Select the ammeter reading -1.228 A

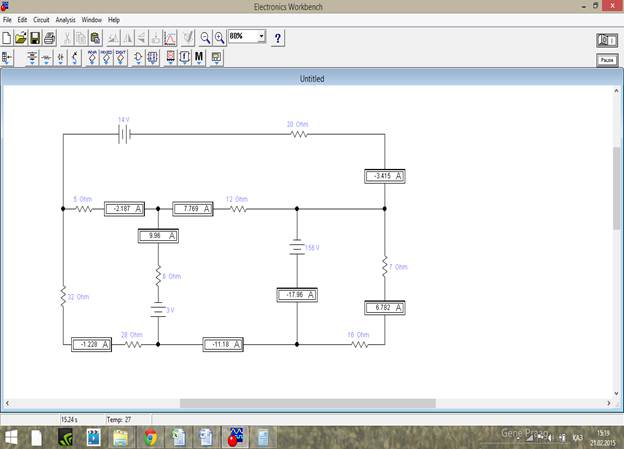[92, 344]
